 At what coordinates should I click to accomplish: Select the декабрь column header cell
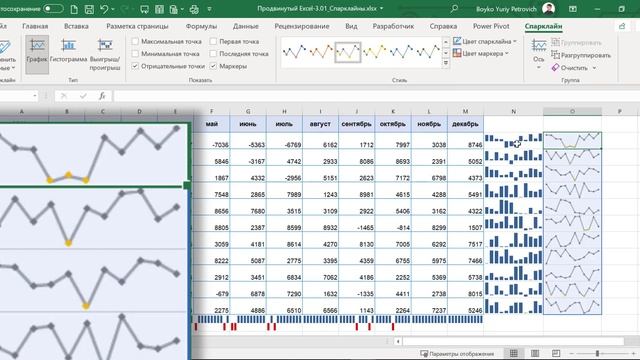pos(465,124)
